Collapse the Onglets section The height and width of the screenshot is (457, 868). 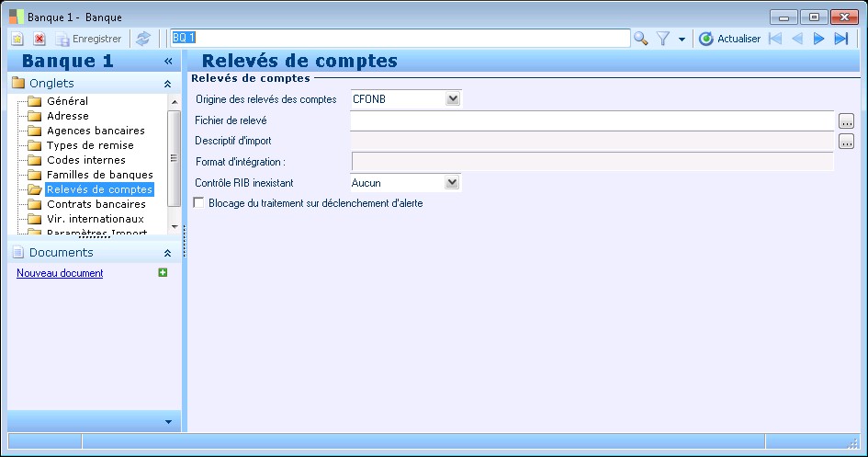[x=167, y=85]
